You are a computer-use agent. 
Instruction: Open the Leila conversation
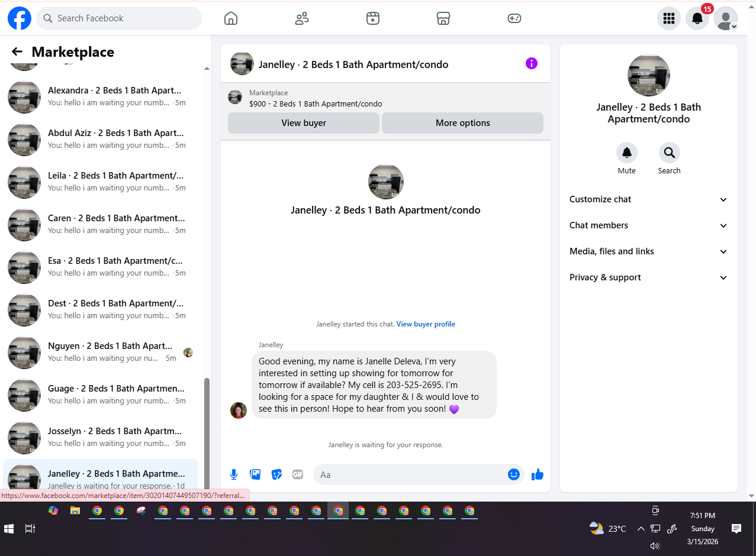101,182
